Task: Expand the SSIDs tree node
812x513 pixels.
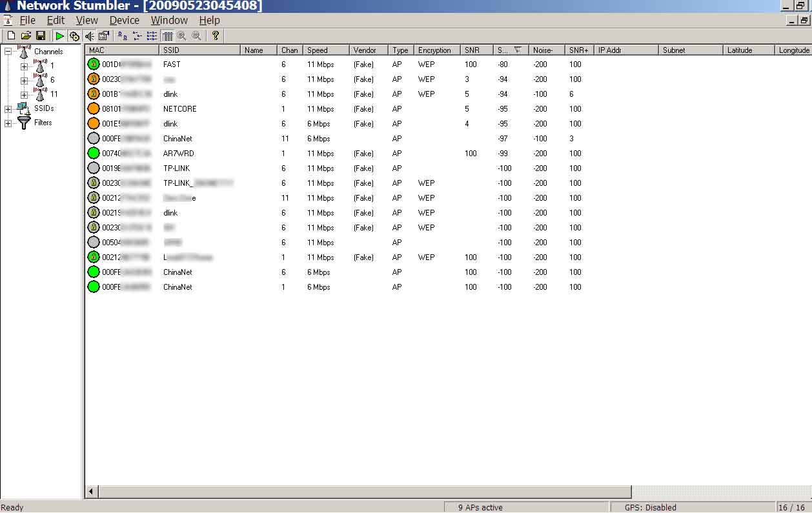Action: [x=8, y=108]
